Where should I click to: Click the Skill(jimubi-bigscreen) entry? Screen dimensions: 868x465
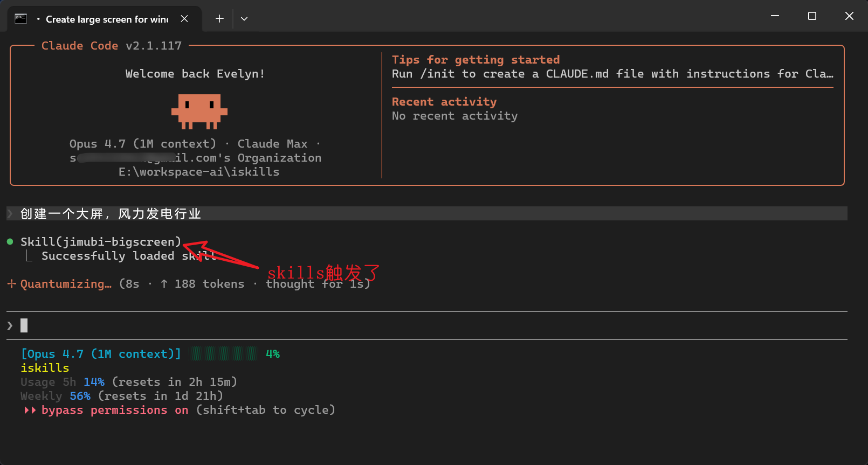tap(100, 242)
